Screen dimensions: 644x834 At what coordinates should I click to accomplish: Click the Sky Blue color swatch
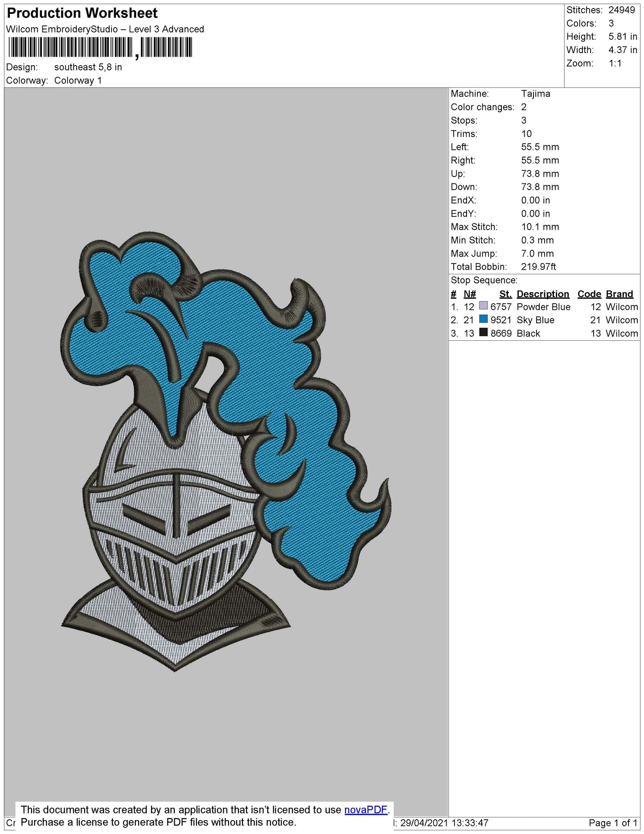click(x=483, y=319)
